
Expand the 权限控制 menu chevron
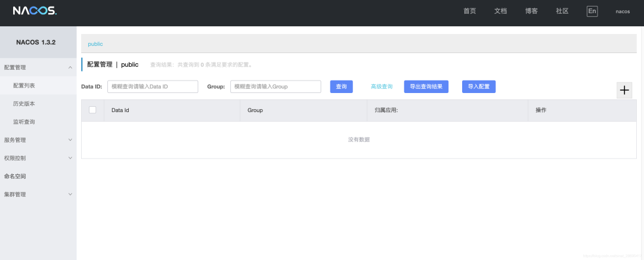pyautogui.click(x=70, y=157)
